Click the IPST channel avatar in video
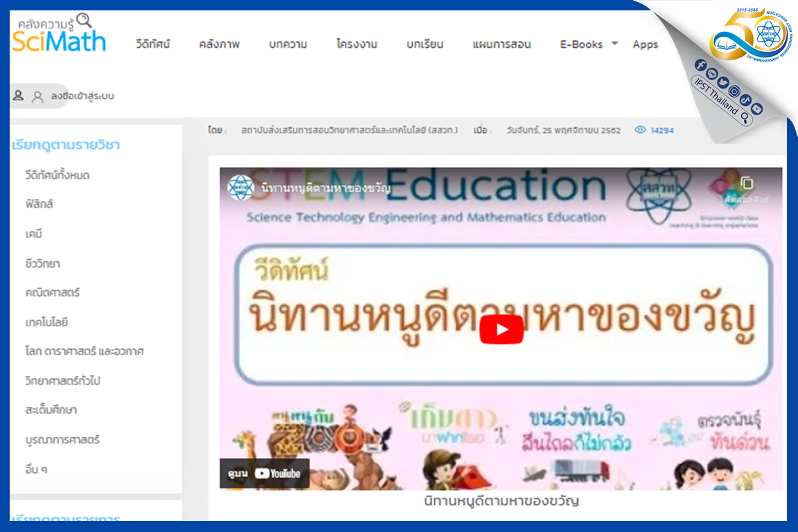Image resolution: width=798 pixels, height=532 pixels. pos(241,187)
